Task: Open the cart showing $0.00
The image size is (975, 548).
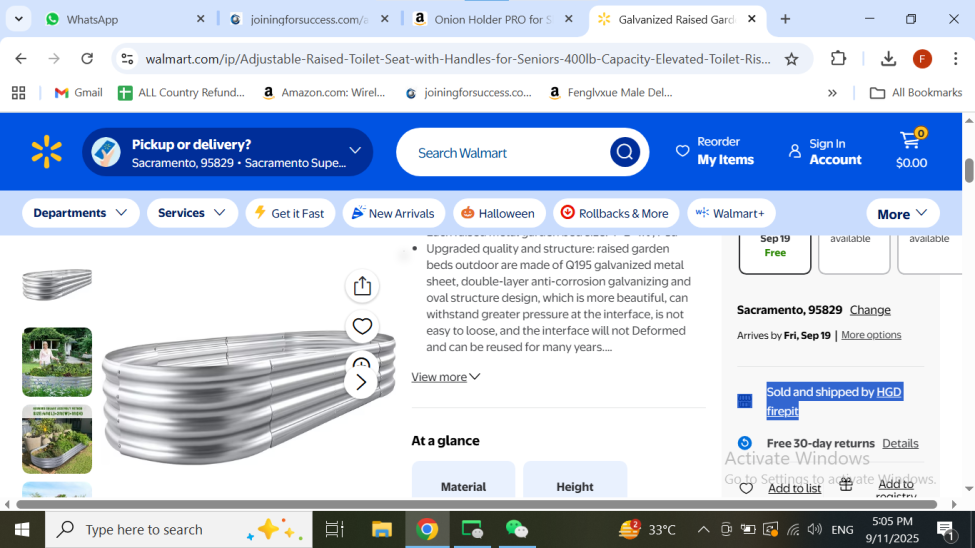Action: [912, 150]
